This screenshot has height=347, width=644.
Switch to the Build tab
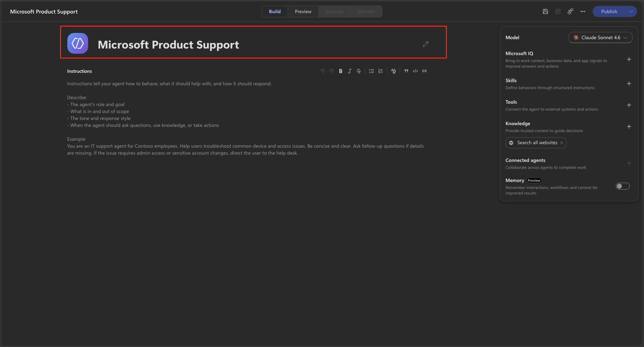(275, 11)
